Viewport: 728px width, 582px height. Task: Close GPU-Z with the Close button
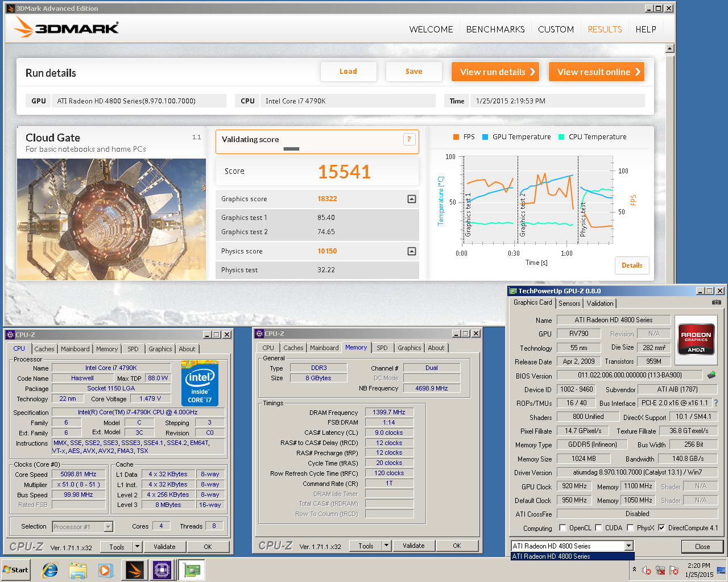pos(702,547)
